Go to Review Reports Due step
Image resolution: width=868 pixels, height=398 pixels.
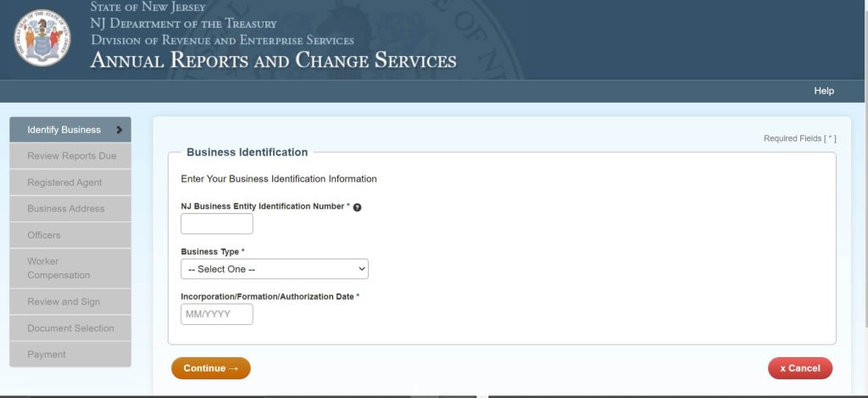click(71, 156)
